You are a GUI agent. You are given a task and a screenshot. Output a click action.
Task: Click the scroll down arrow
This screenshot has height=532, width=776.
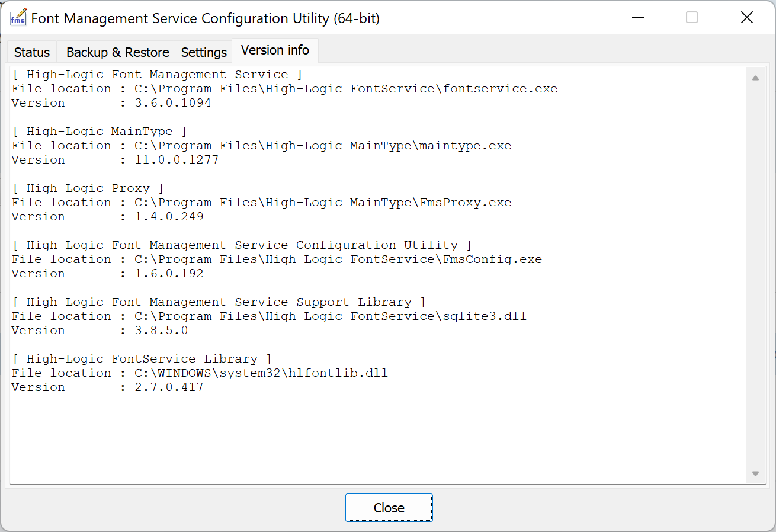755,473
